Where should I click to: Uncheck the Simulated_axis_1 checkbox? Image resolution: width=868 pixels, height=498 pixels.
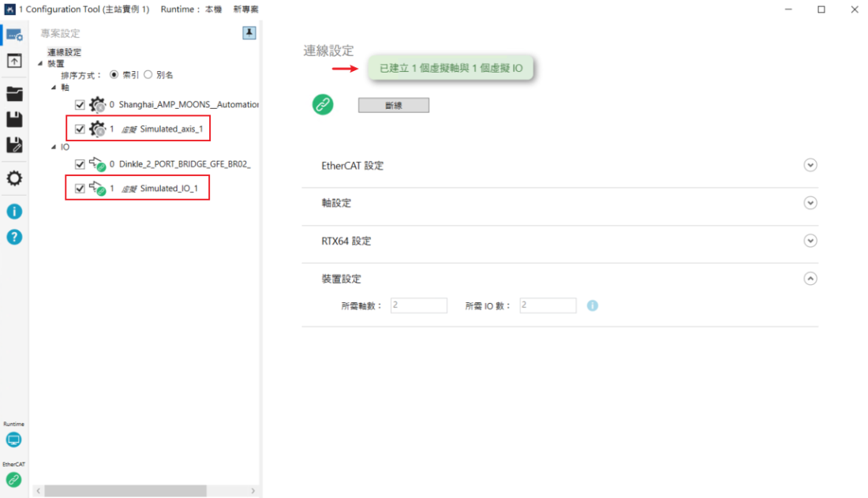80,129
